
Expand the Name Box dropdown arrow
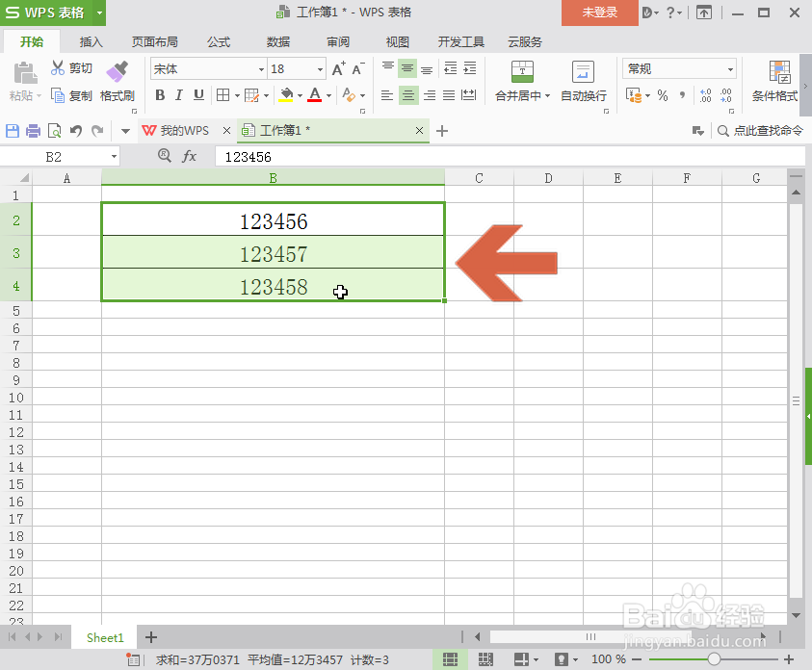[x=114, y=156]
